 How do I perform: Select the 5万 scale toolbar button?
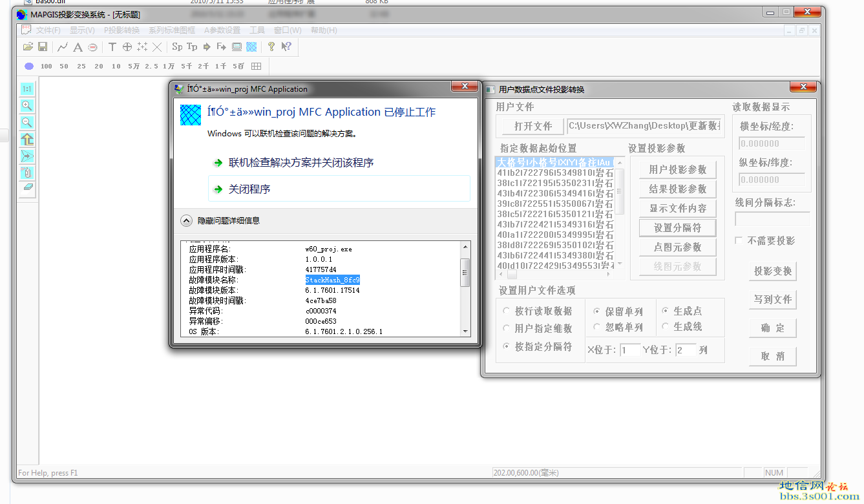pos(134,66)
